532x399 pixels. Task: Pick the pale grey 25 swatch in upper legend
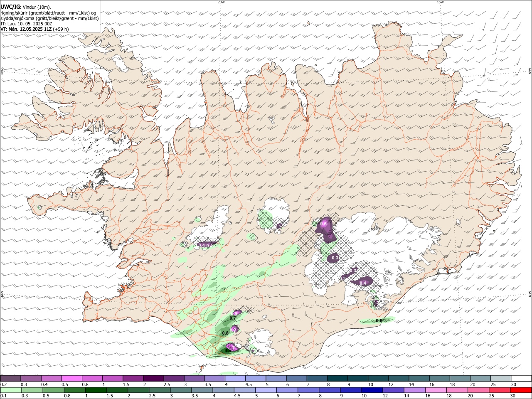[501, 378]
